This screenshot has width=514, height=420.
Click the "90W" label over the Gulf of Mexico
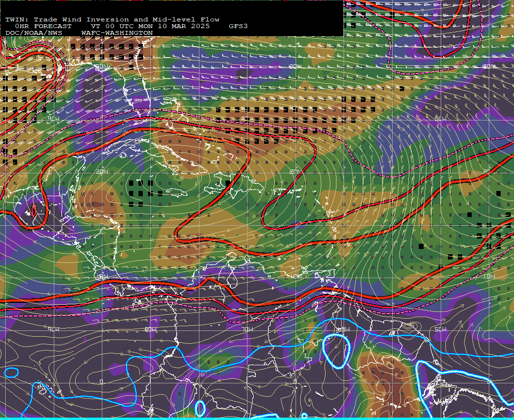point(53,119)
